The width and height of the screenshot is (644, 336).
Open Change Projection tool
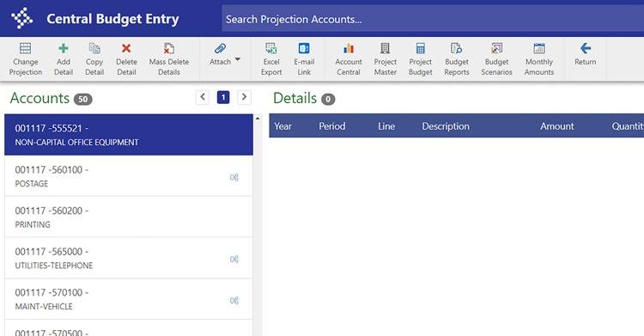[26, 59]
